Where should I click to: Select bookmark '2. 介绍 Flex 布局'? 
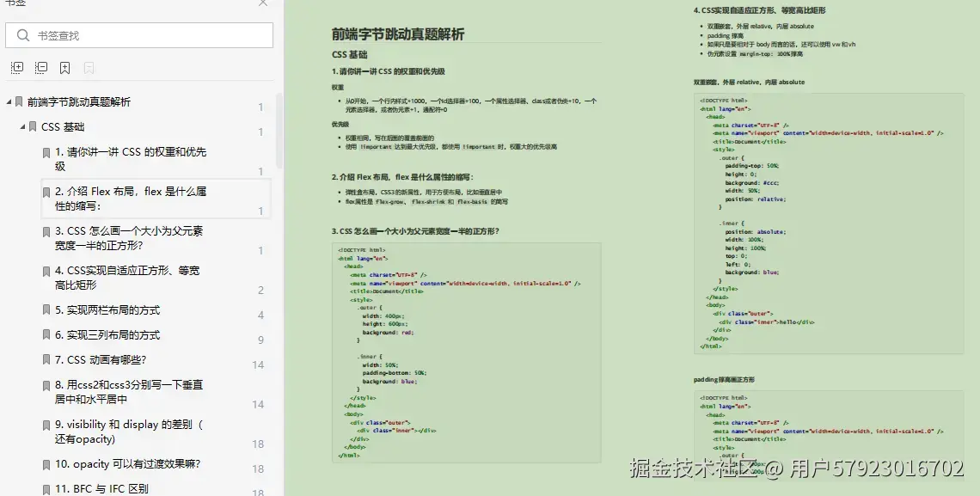(x=131, y=199)
